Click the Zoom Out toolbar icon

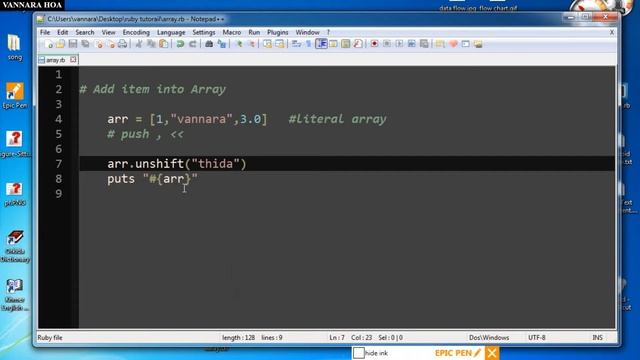coord(251,44)
